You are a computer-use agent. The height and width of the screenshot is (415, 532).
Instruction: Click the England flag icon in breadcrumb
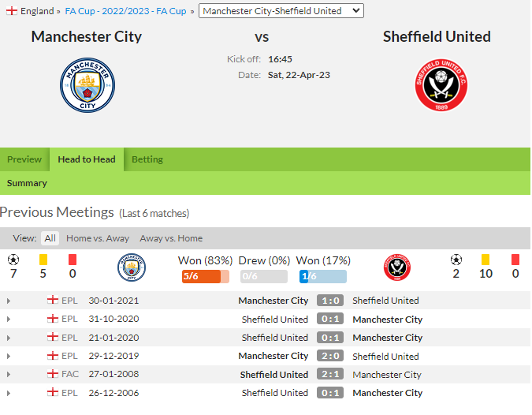[x=12, y=11]
